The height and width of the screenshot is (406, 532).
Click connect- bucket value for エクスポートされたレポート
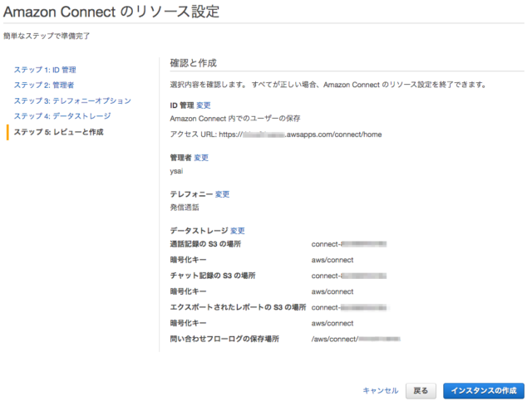349,307
